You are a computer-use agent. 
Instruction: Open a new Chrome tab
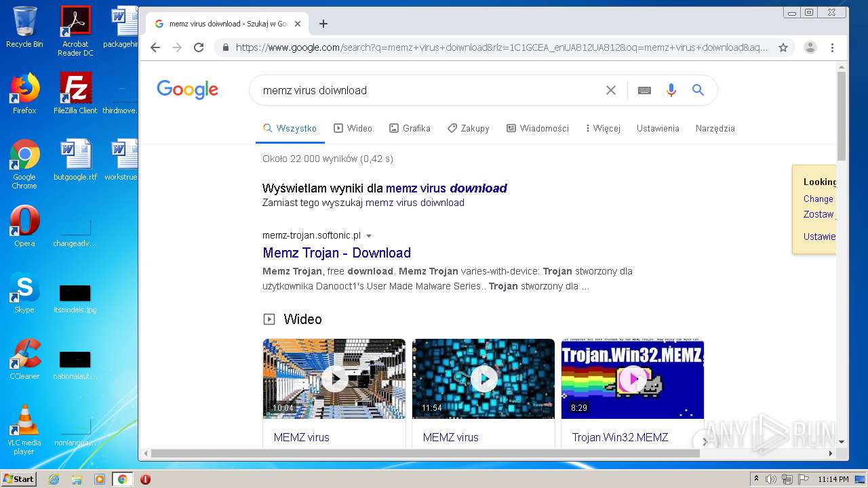click(323, 24)
